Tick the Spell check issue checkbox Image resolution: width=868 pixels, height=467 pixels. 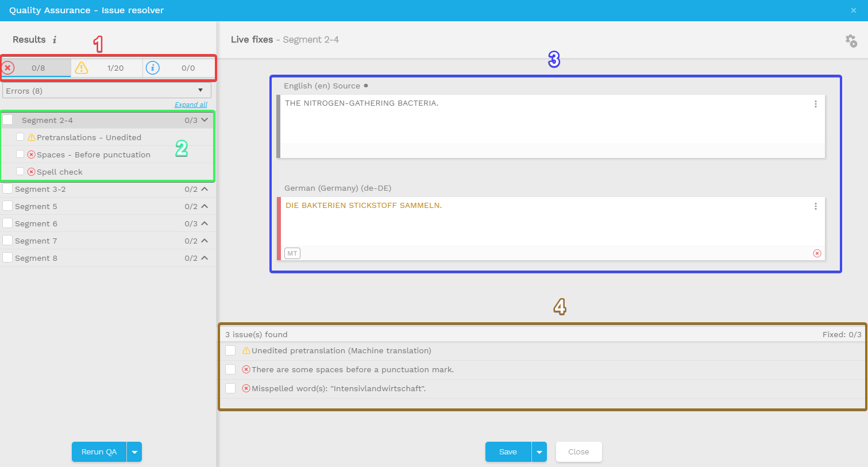(x=20, y=171)
